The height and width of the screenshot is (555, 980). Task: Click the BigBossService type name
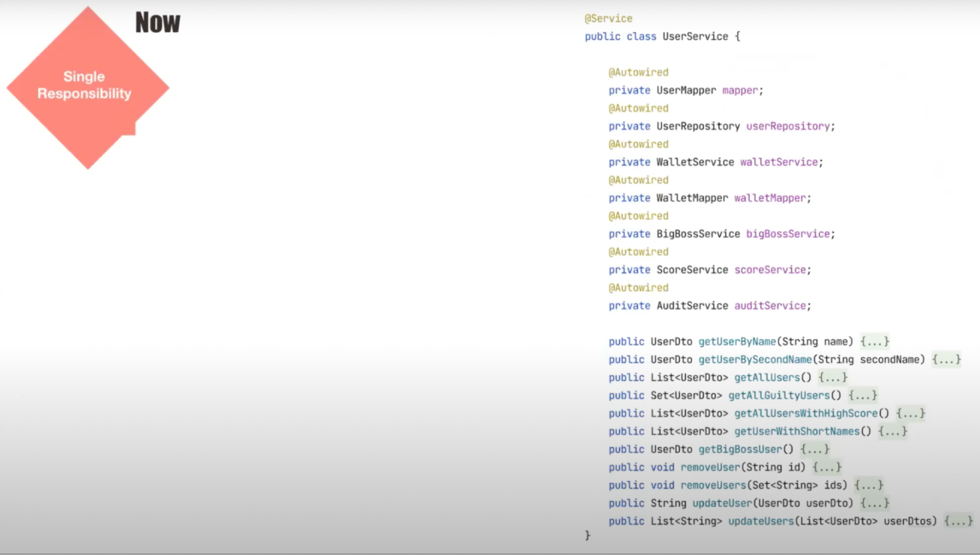(x=698, y=234)
